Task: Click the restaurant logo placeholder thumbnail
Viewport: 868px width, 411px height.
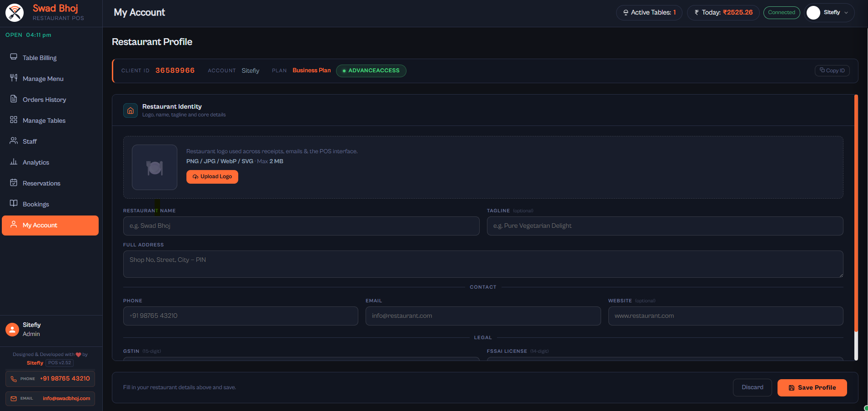Action: pos(155,167)
